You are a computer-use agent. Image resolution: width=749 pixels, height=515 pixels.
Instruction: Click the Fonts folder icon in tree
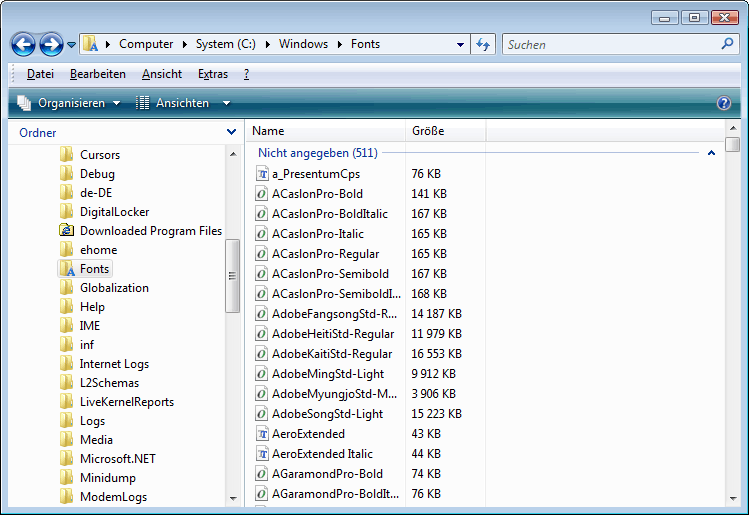[x=67, y=269]
